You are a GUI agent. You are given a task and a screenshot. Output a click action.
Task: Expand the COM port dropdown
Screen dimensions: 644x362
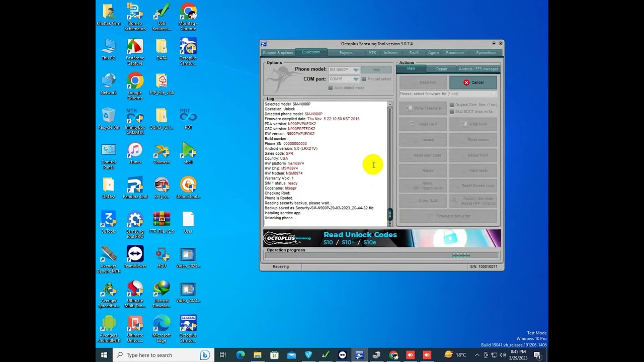(356, 79)
